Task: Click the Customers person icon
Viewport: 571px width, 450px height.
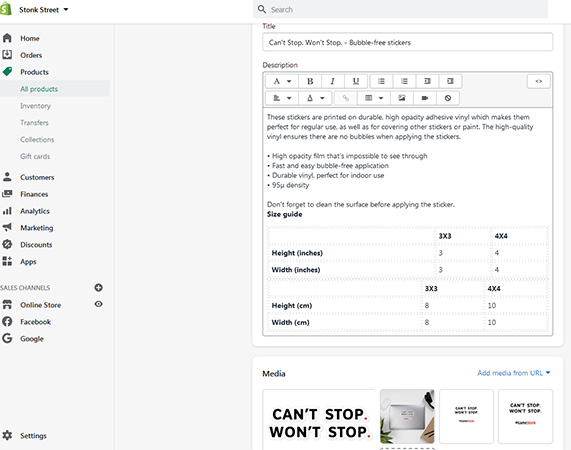Action: tap(7, 177)
